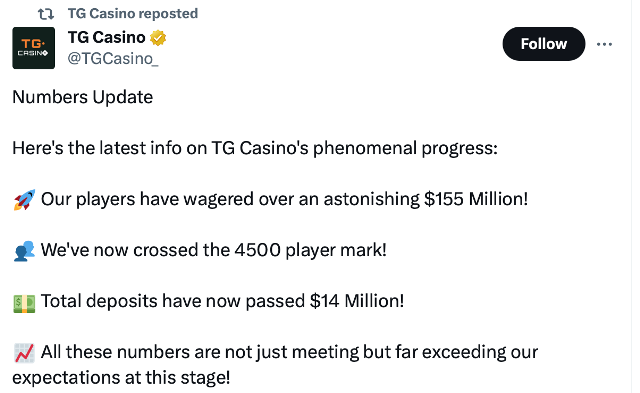Click the word "astonishing" in the post
Screen dimensions: 640x393
pyautogui.click(x=371, y=200)
